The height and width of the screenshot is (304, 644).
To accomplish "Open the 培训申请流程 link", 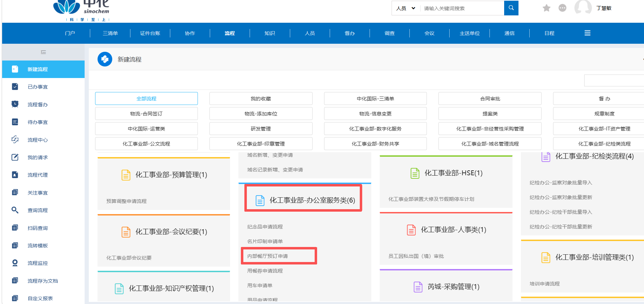I will tap(545, 284).
